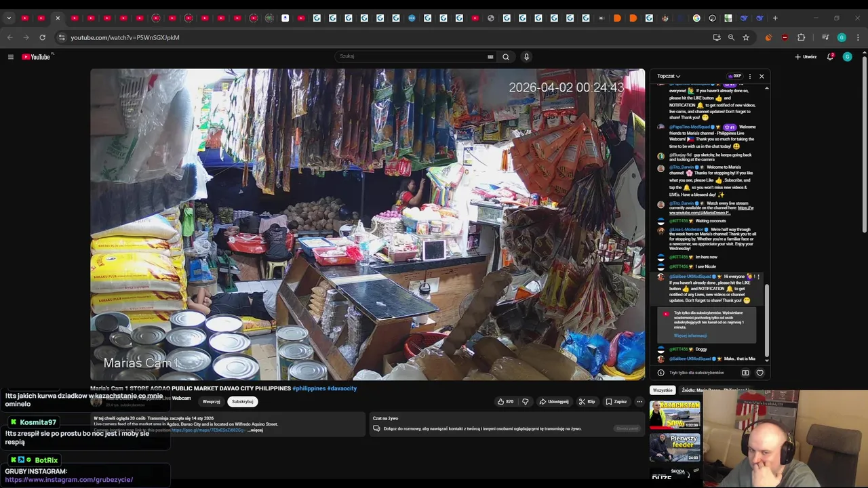This screenshot has width=868, height=488.
Task: Bookmark this page with the star
Action: 746,37
